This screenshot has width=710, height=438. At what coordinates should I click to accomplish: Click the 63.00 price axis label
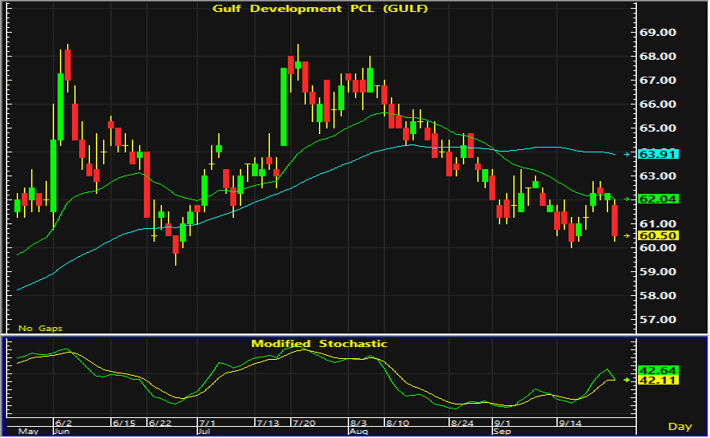tap(657, 176)
